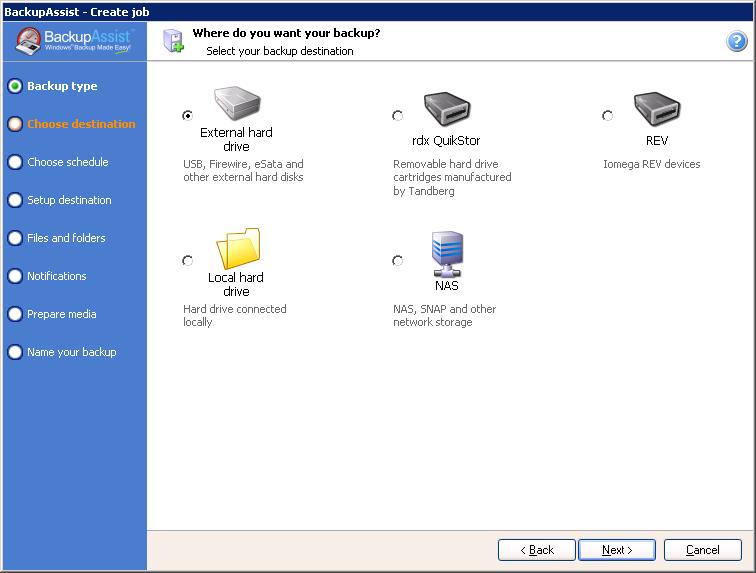Click the 'External hard drive' label

[x=236, y=139]
